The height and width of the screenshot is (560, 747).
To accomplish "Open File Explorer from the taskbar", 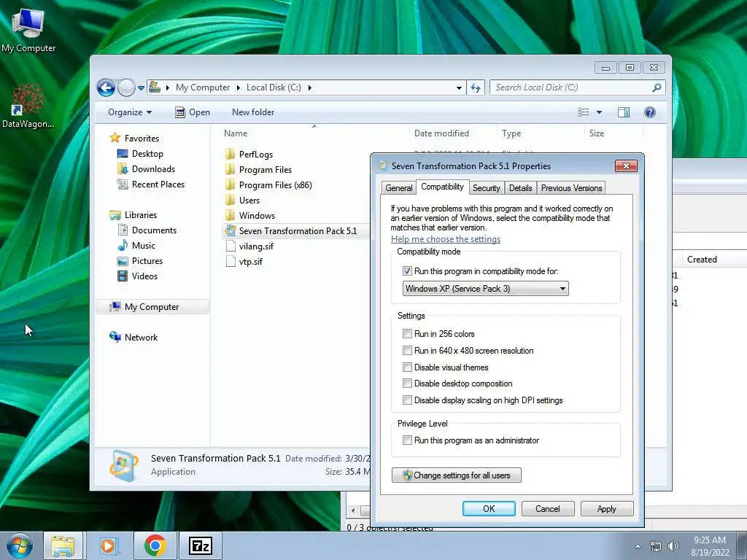I will (63, 545).
